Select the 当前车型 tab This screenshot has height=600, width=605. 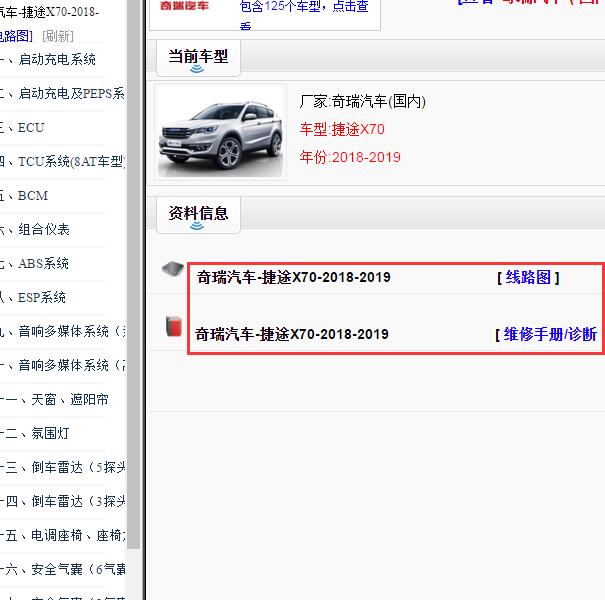click(198, 58)
